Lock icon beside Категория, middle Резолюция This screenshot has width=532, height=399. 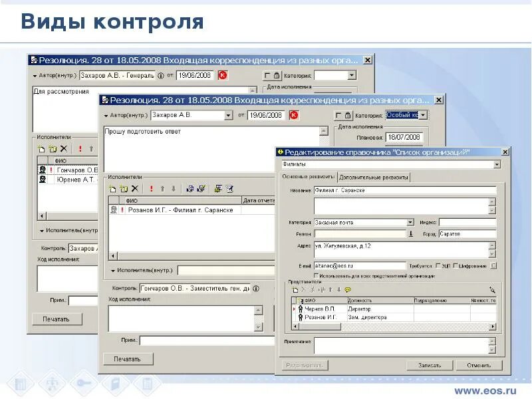[348, 116]
